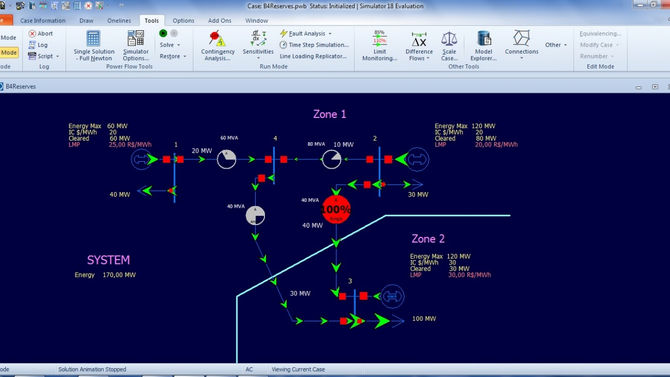Expand the Sensitivities dropdown
This screenshot has width=670, height=377.
258,58
